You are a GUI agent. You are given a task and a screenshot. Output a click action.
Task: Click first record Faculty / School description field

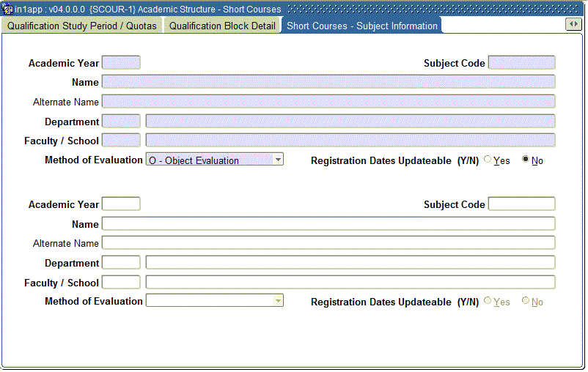(x=350, y=141)
